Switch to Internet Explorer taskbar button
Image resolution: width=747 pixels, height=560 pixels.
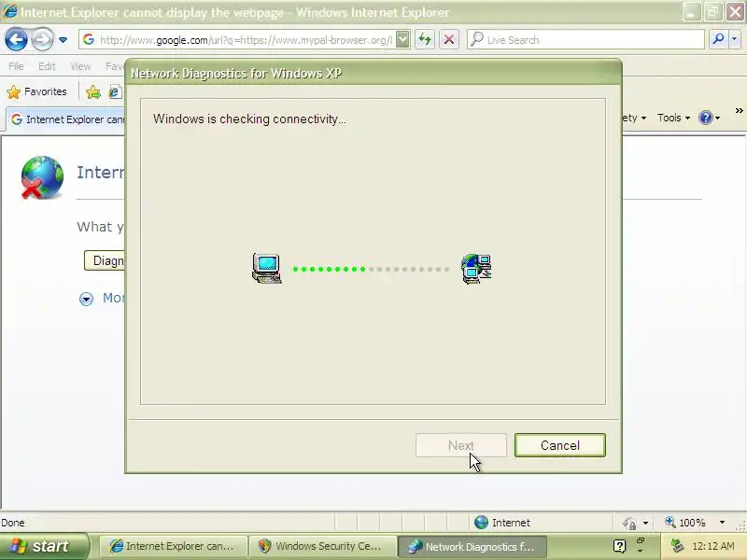(174, 546)
